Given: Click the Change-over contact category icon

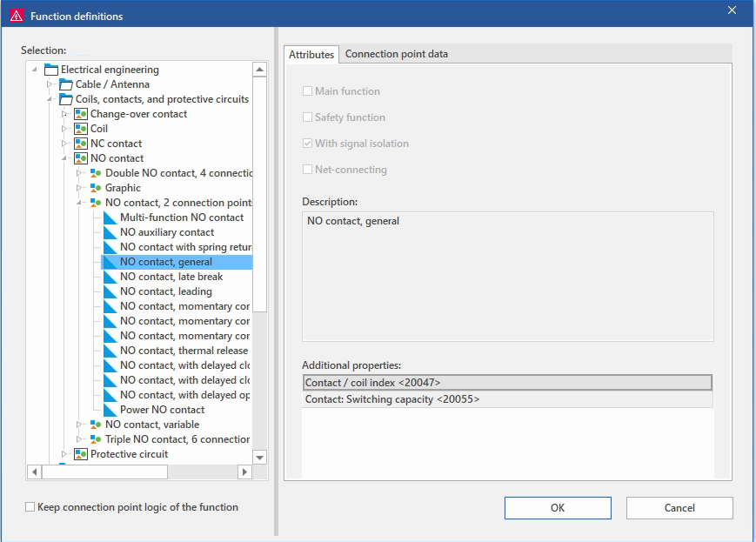Looking at the screenshot, I should tap(81, 114).
